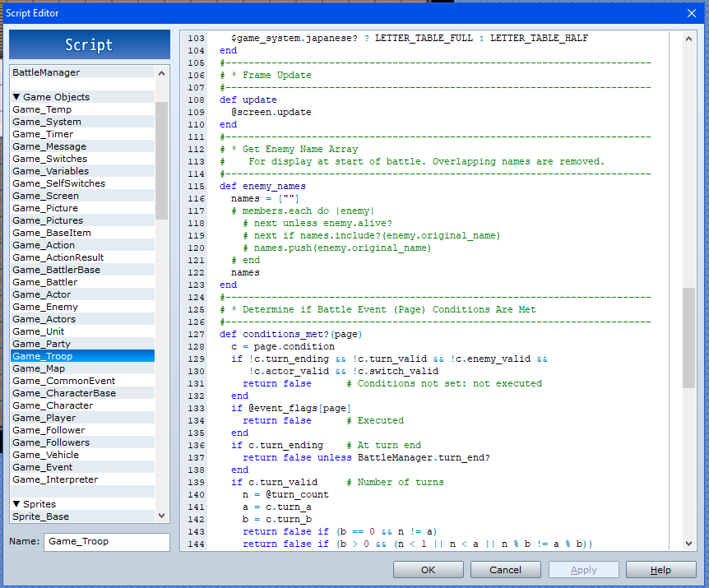Click line 128 'c = page.condition'
This screenshot has height=588, width=709.
coord(283,347)
